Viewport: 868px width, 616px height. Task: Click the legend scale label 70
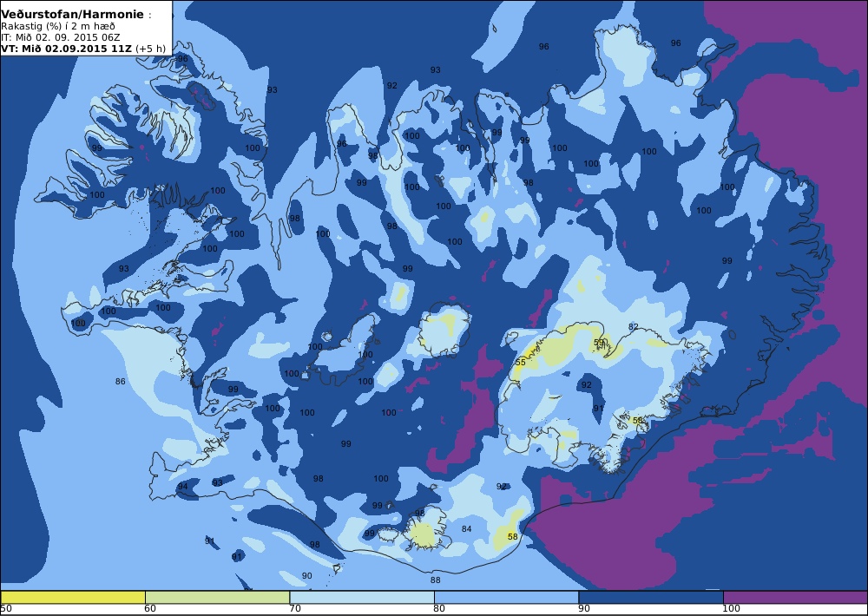(295, 609)
